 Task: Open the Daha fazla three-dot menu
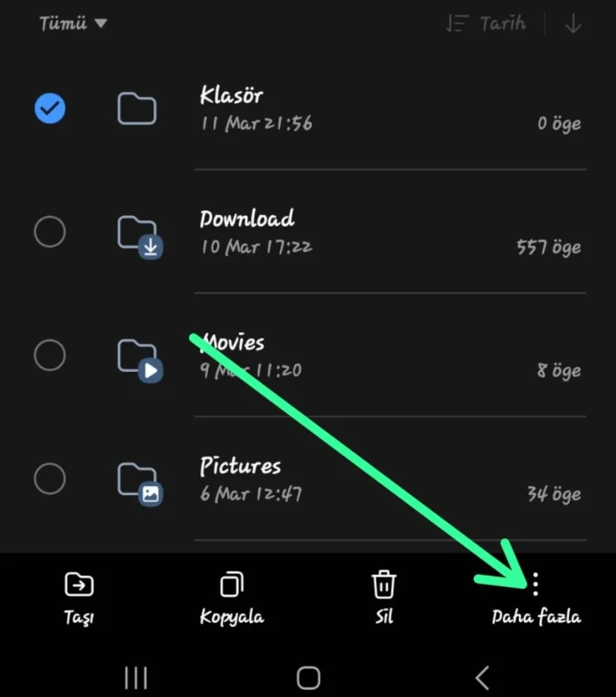coord(536,584)
